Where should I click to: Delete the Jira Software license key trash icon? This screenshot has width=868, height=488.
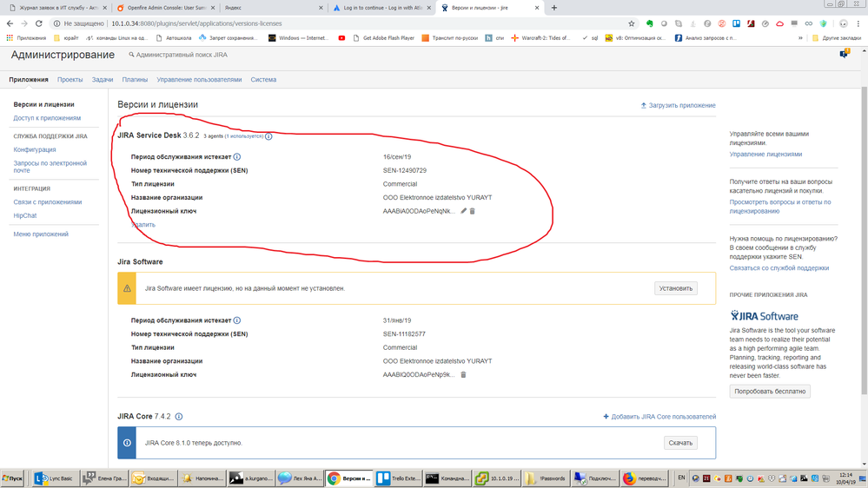463,374
